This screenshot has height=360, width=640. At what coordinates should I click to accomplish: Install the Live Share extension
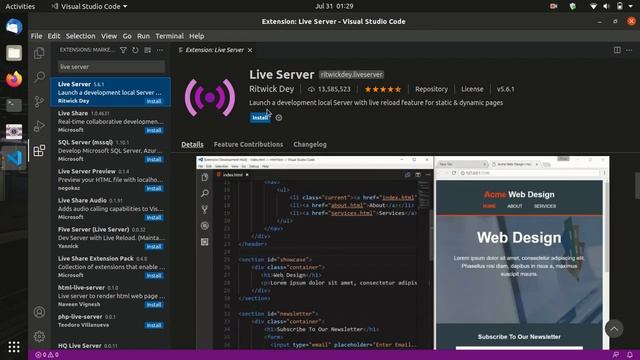154,131
